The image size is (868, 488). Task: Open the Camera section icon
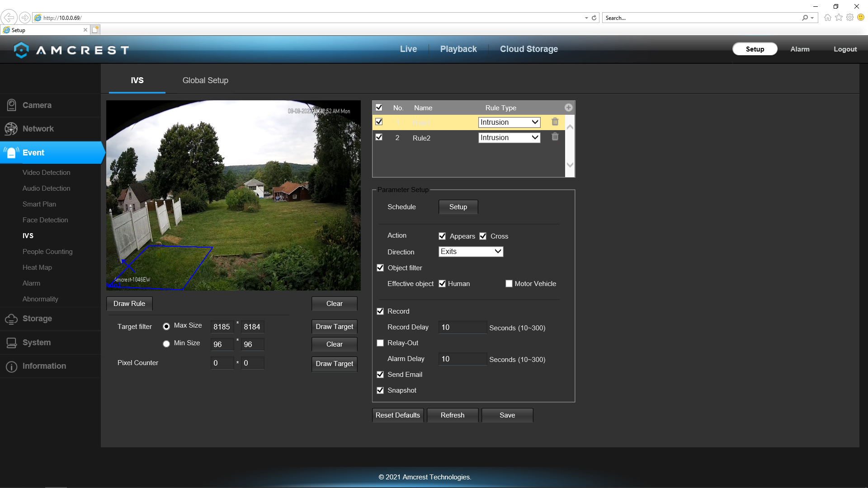point(12,105)
